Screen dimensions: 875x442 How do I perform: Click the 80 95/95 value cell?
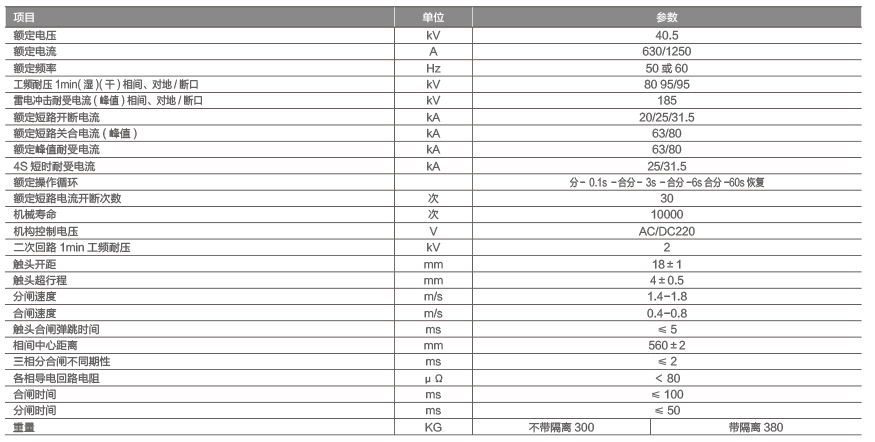tap(665, 85)
